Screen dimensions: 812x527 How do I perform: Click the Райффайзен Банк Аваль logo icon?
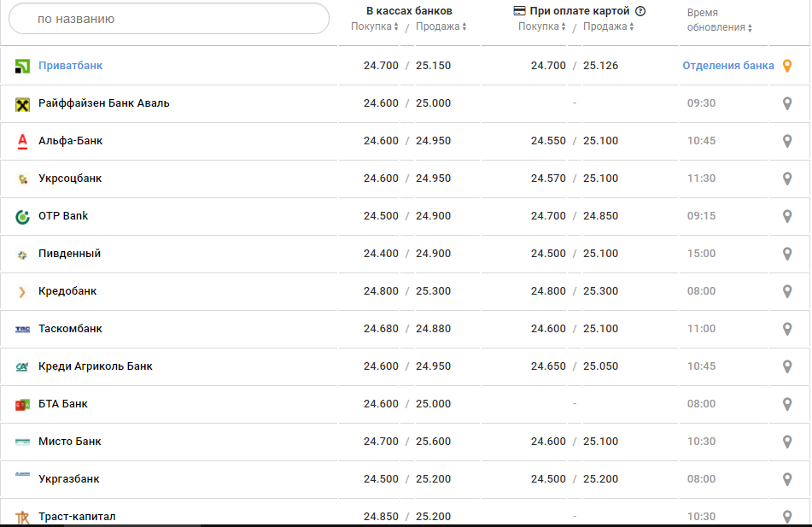22,104
